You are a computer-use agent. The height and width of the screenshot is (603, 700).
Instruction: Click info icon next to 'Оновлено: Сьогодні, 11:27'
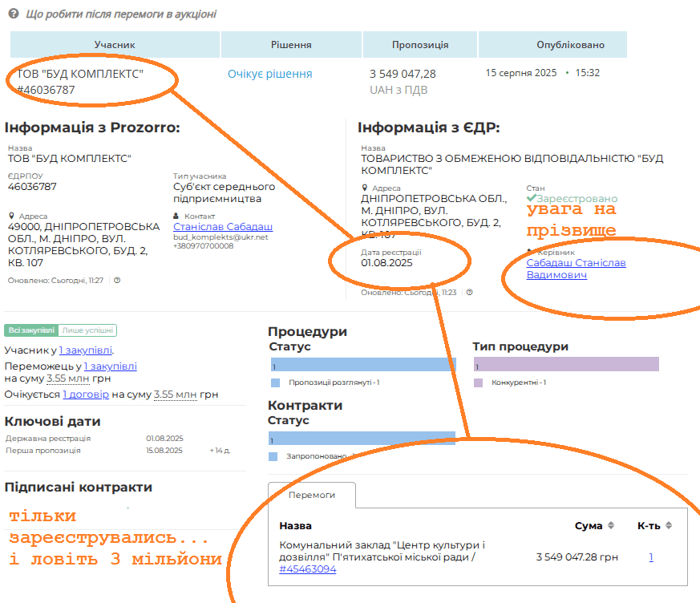pos(117,281)
